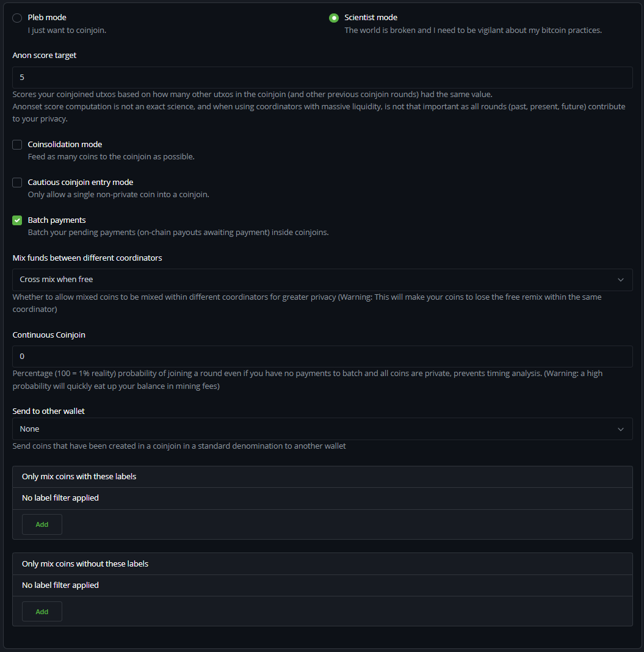Enable Coinsolidation mode
The width and height of the screenshot is (644, 652).
[17, 145]
